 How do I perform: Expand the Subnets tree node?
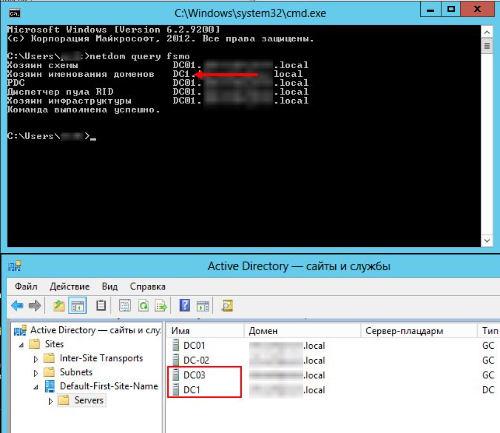36,373
